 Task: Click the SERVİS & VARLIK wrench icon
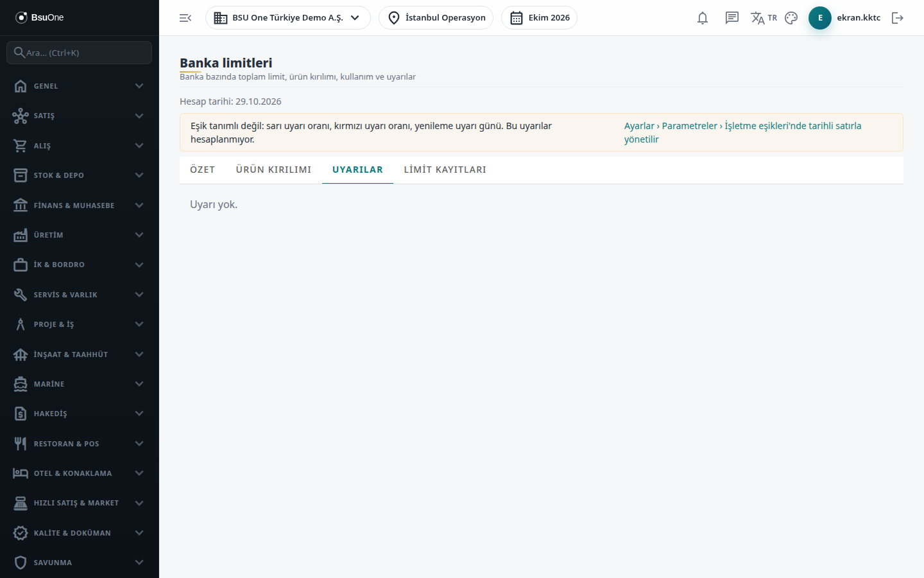(x=21, y=295)
